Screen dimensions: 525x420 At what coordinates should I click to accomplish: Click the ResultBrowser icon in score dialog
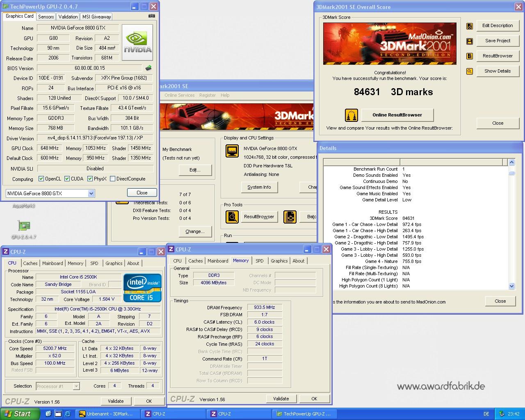click(x=470, y=56)
